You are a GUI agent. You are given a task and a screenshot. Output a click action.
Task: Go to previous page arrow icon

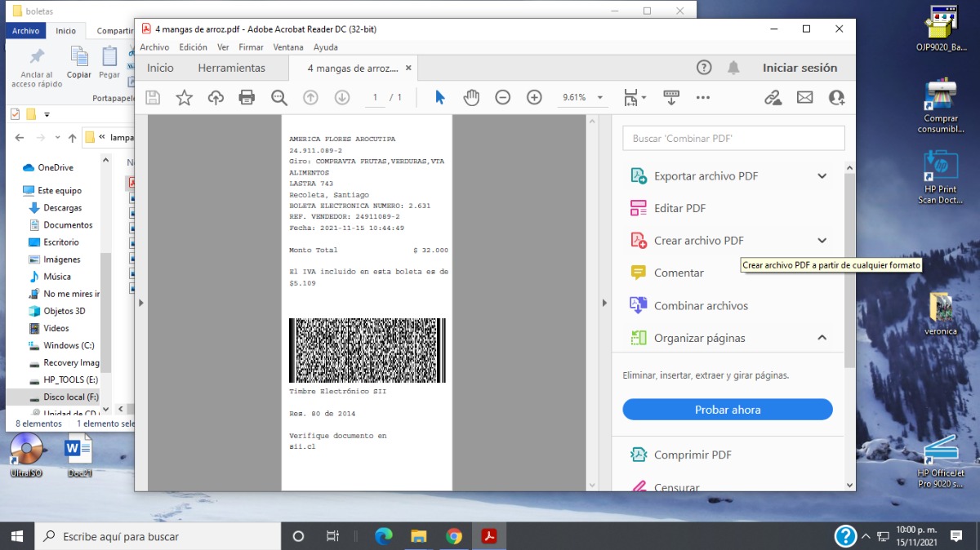[310, 98]
